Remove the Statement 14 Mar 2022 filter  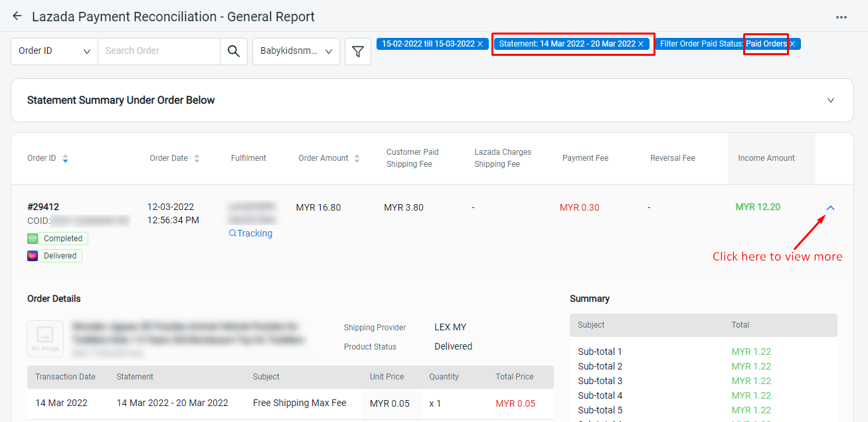click(640, 43)
